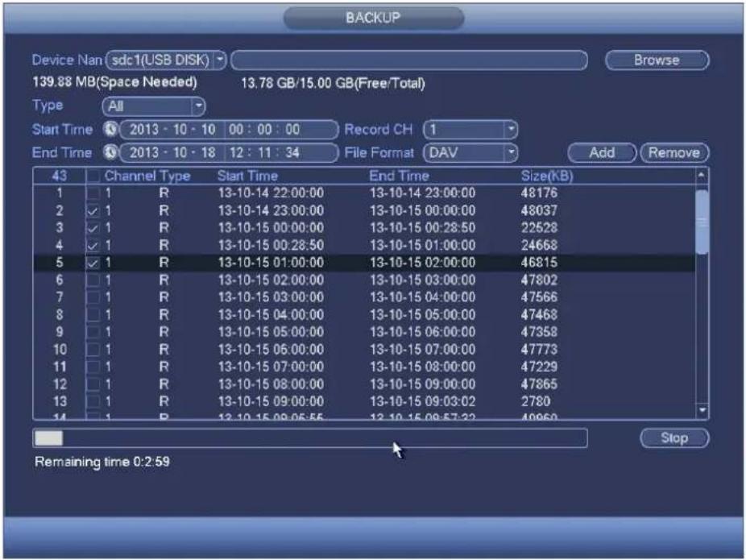
Task: Select row with size 47865
Action: [364, 384]
